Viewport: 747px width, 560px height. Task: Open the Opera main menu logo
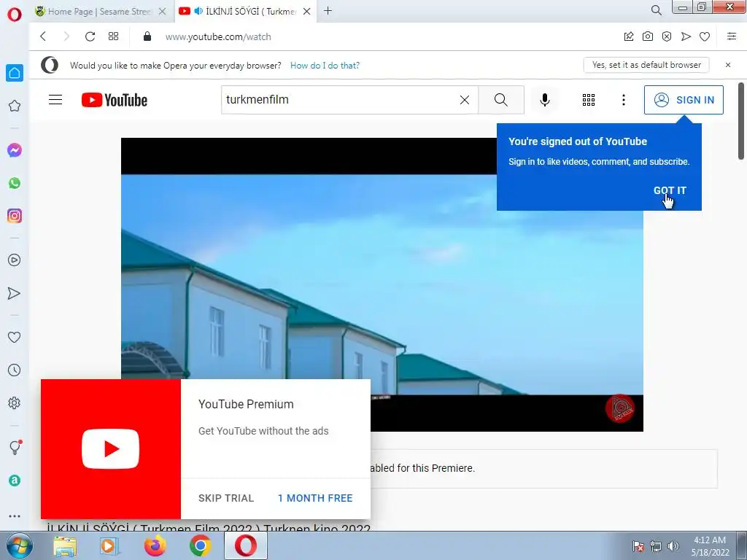point(15,15)
